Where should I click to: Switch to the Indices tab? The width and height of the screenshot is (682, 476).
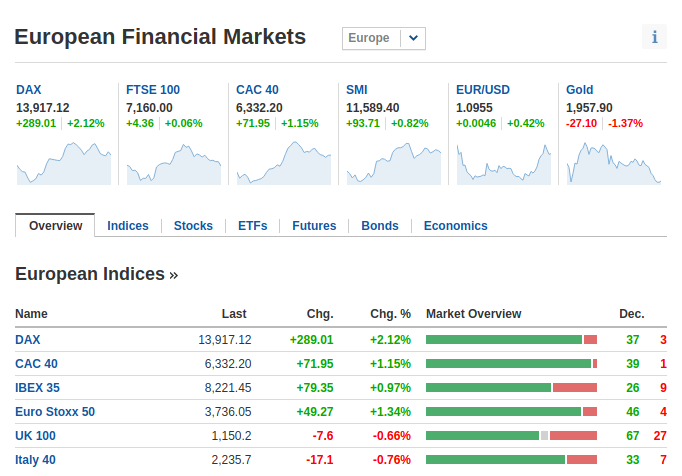click(128, 226)
